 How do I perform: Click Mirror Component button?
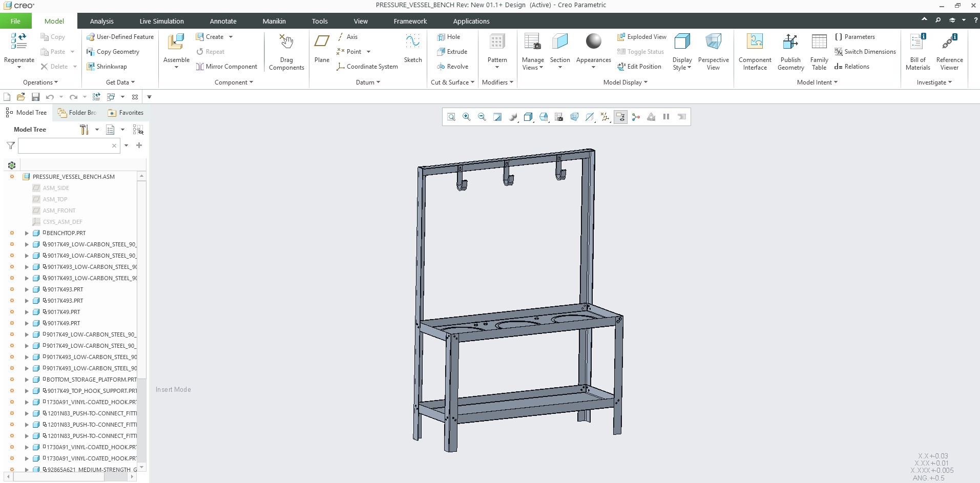pos(226,67)
